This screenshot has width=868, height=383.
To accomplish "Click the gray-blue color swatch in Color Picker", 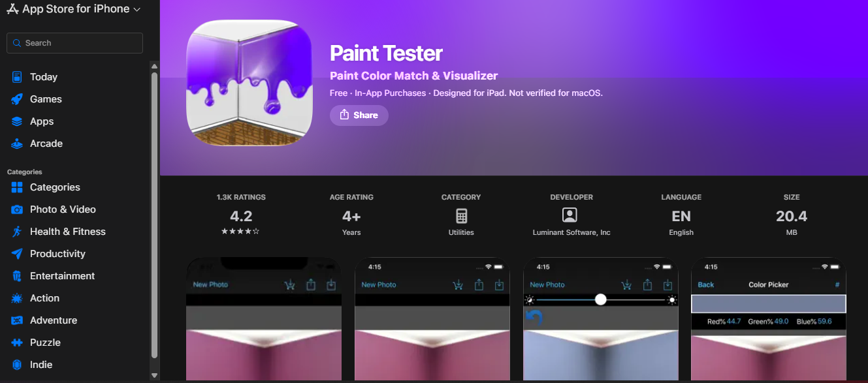I will (x=769, y=304).
